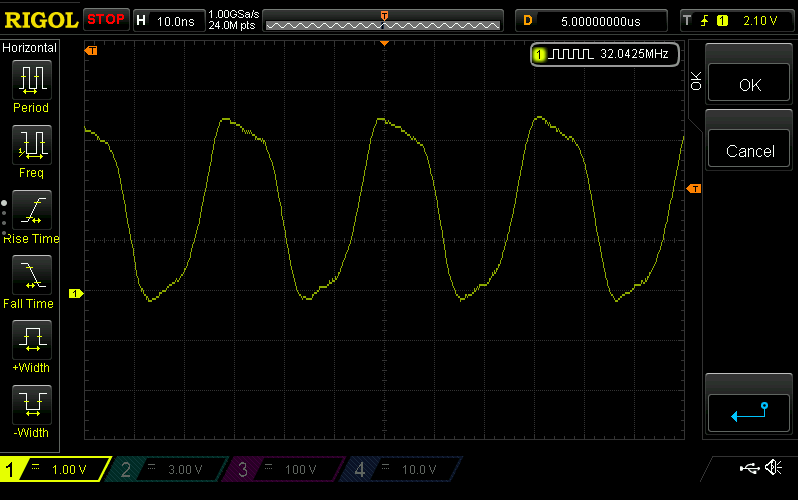Viewport: 798px width, 500px height.
Task: Click the rising edge trigger icon
Action: tap(705, 21)
